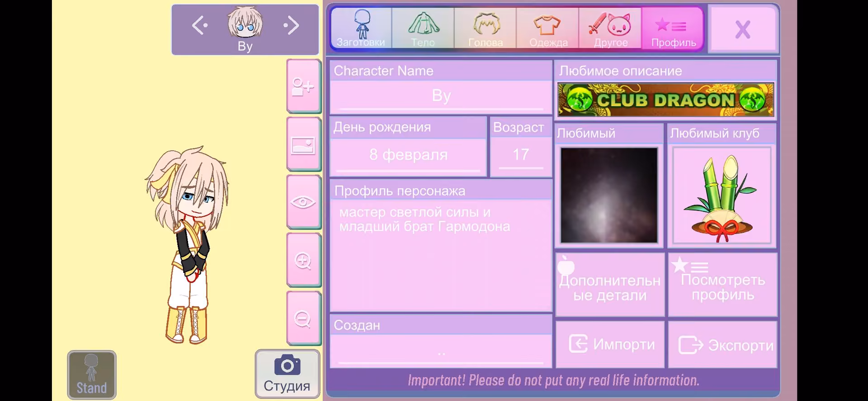Open the Тело body tab
This screenshot has width=868, height=401.
click(x=423, y=28)
